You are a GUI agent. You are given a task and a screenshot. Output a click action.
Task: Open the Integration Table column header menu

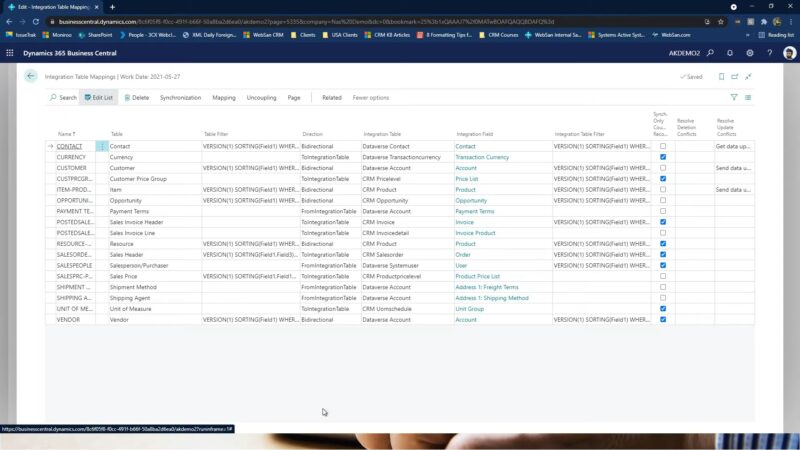pyautogui.click(x=382, y=134)
